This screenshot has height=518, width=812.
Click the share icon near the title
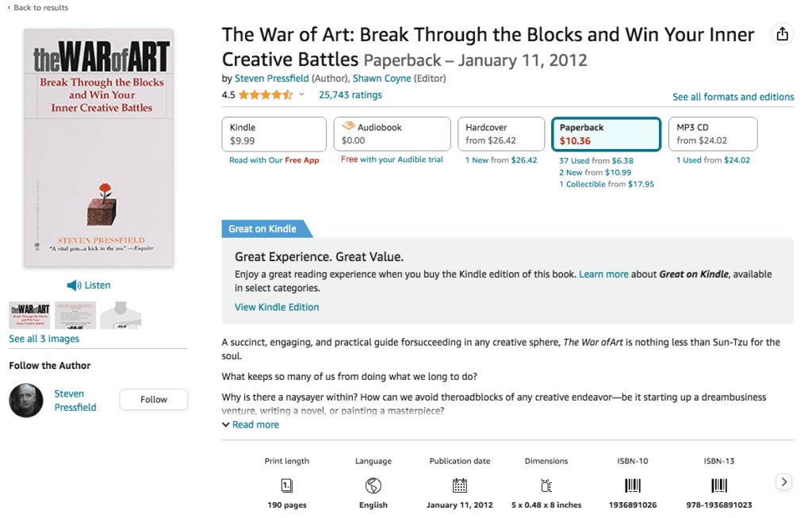[782, 34]
